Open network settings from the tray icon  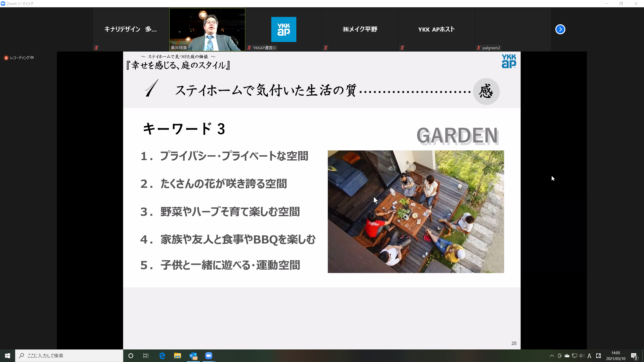click(575, 356)
